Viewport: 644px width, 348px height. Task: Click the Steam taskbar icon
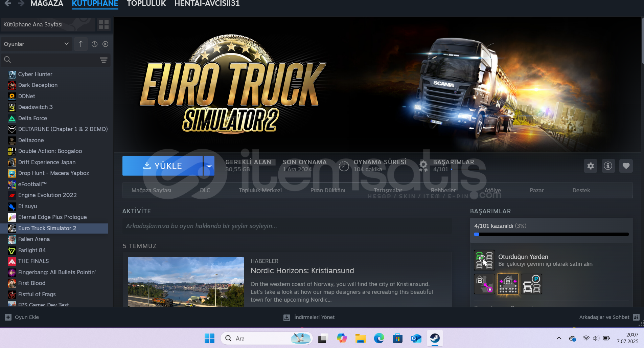click(x=435, y=338)
